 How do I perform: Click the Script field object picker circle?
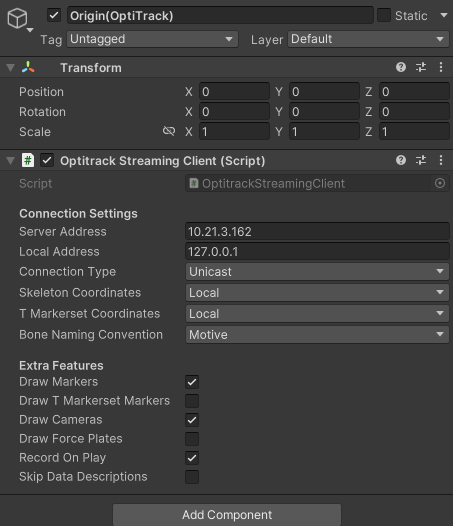click(x=440, y=183)
